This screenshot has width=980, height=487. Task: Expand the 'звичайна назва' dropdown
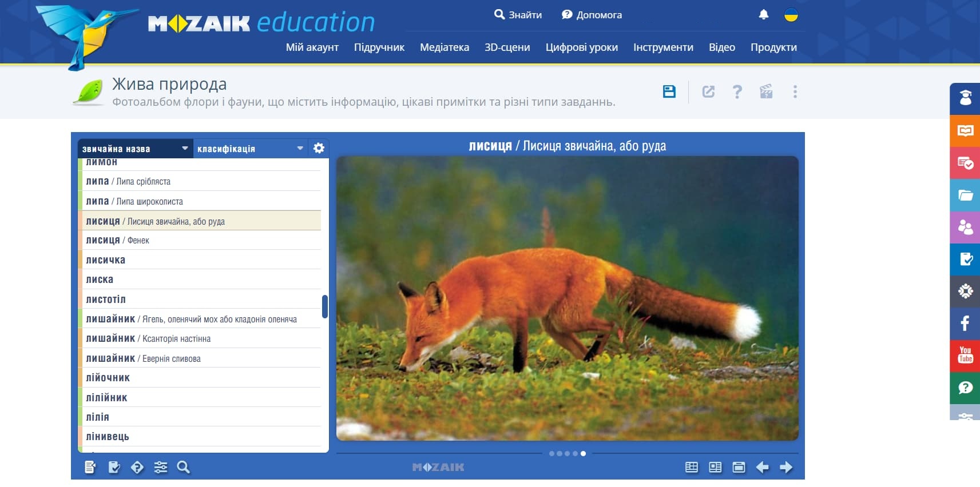135,149
